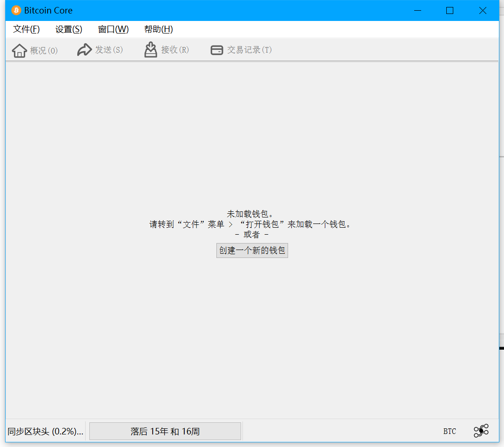Viewport: 504px width, 447px height.
Task: Click the BTC unit label in status bar
Action: coord(450,431)
